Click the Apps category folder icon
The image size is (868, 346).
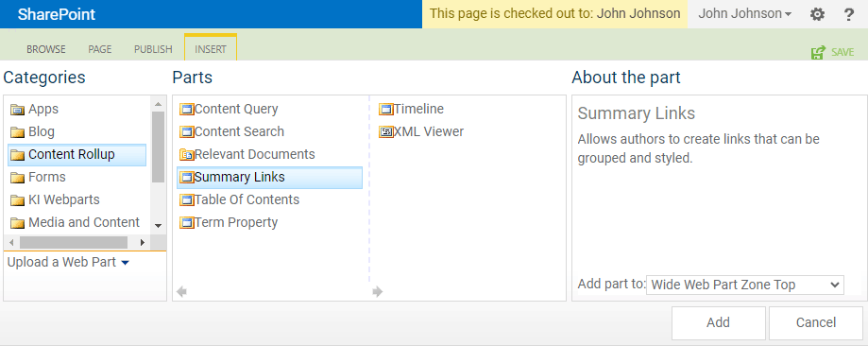(x=18, y=110)
